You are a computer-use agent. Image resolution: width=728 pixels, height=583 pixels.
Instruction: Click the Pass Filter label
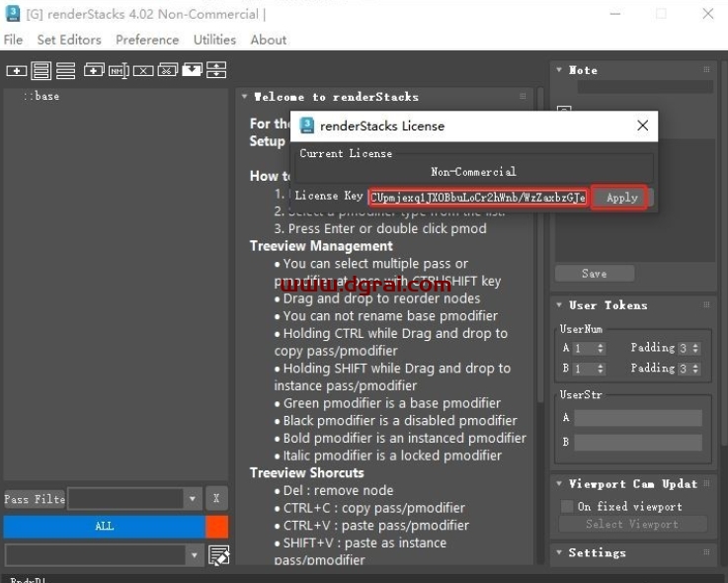point(35,499)
